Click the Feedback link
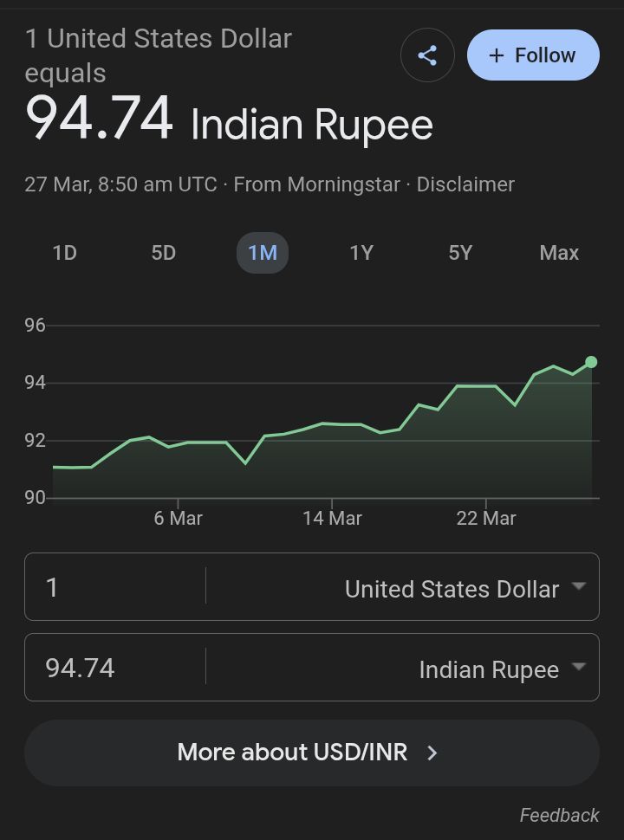The height and width of the screenshot is (840, 624). click(559, 815)
